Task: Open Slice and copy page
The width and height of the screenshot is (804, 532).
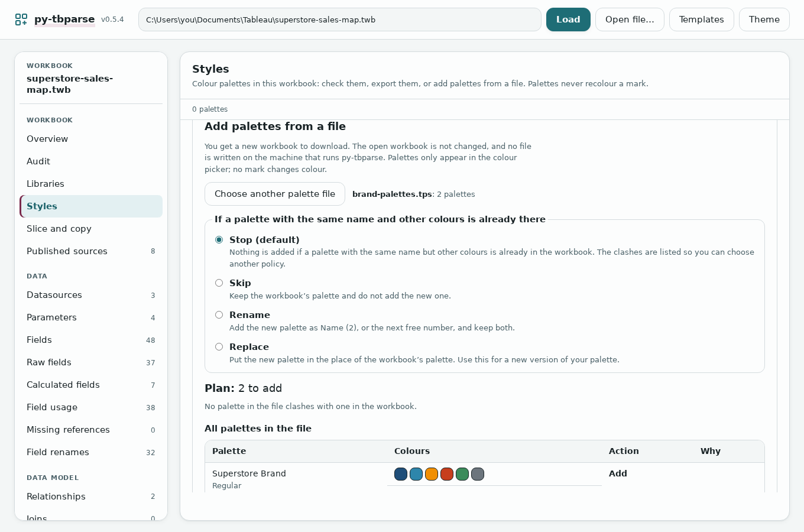Action: point(91,229)
